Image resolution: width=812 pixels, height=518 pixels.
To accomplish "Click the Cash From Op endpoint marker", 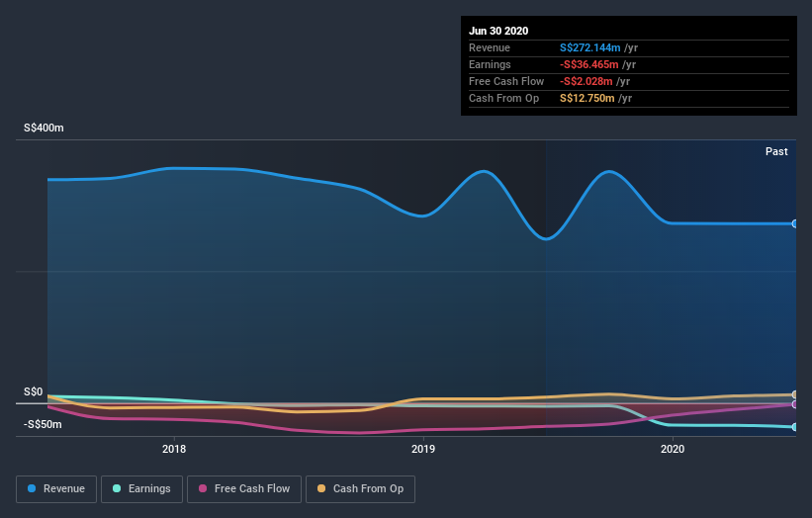I will coord(795,394).
